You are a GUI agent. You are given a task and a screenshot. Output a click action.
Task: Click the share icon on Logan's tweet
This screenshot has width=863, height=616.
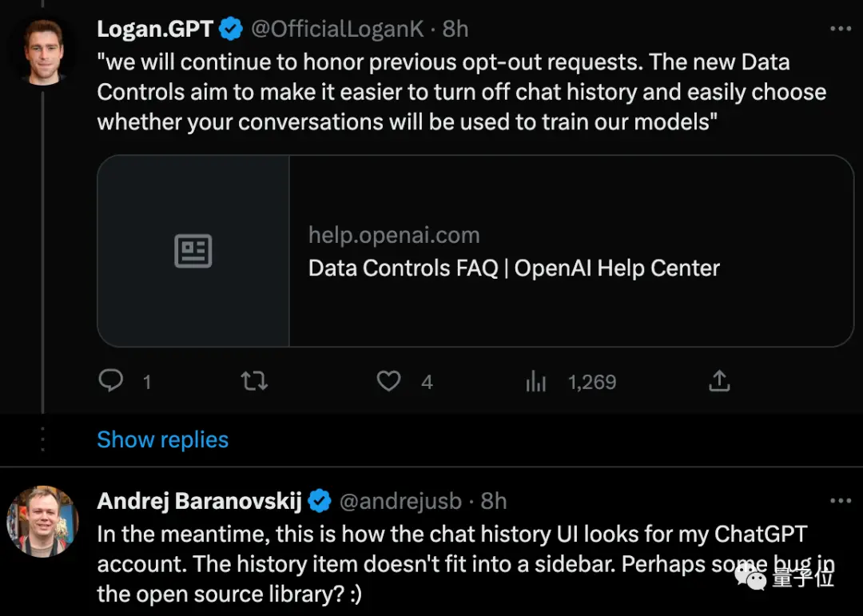(x=719, y=381)
